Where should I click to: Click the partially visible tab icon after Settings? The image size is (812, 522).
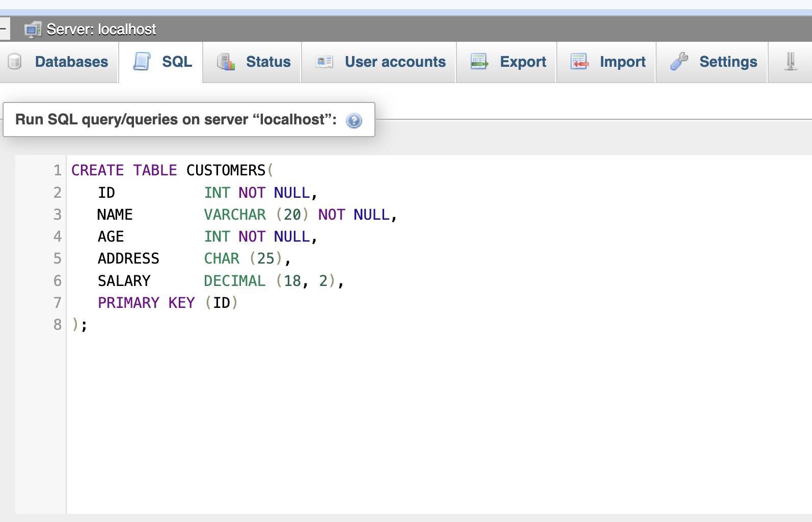(x=791, y=62)
